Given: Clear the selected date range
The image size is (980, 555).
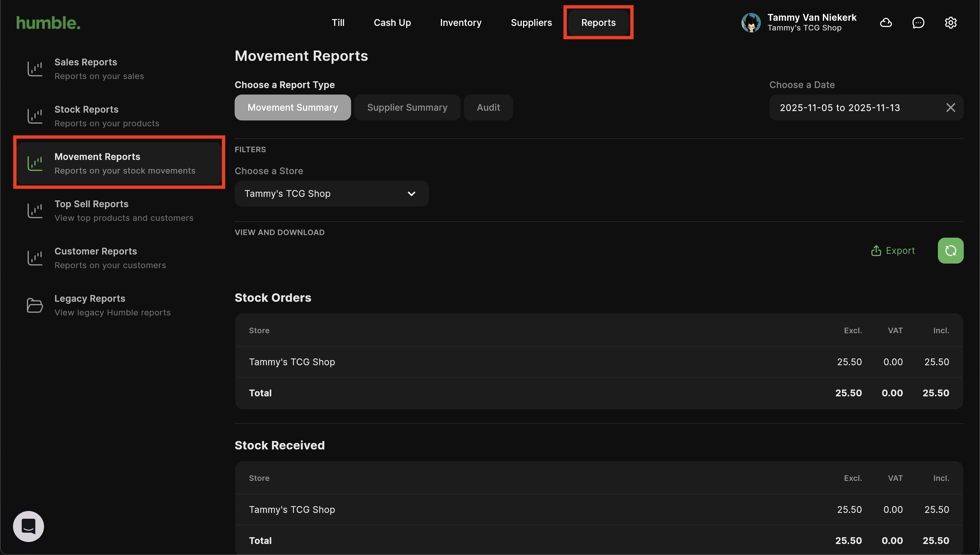Looking at the screenshot, I should [x=950, y=108].
